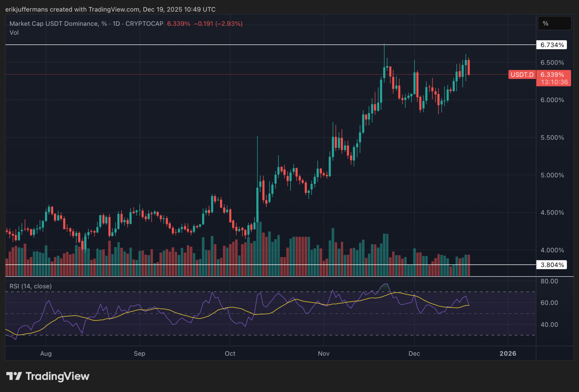Click the TradingView logo icon
This screenshot has width=579, height=392.
[14, 376]
